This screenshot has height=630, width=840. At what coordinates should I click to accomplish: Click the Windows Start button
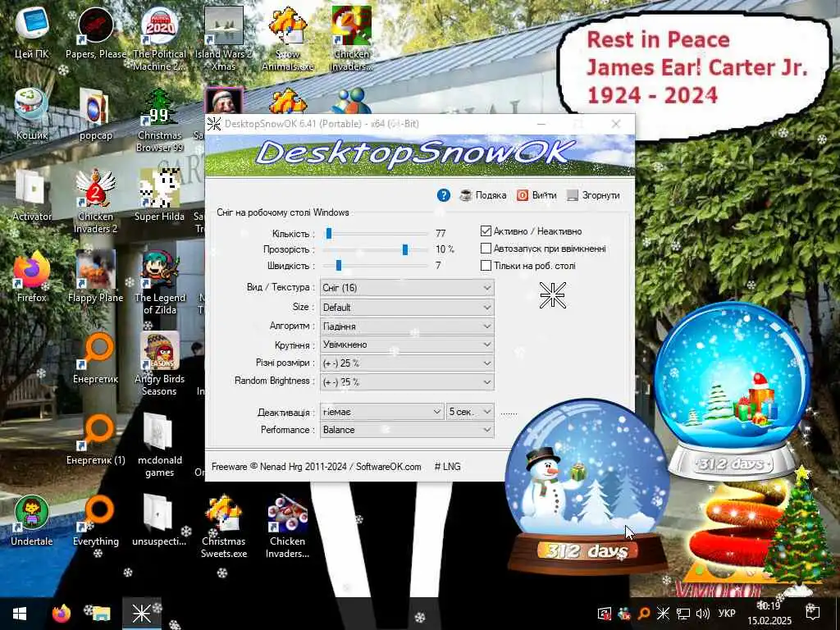click(x=20, y=614)
